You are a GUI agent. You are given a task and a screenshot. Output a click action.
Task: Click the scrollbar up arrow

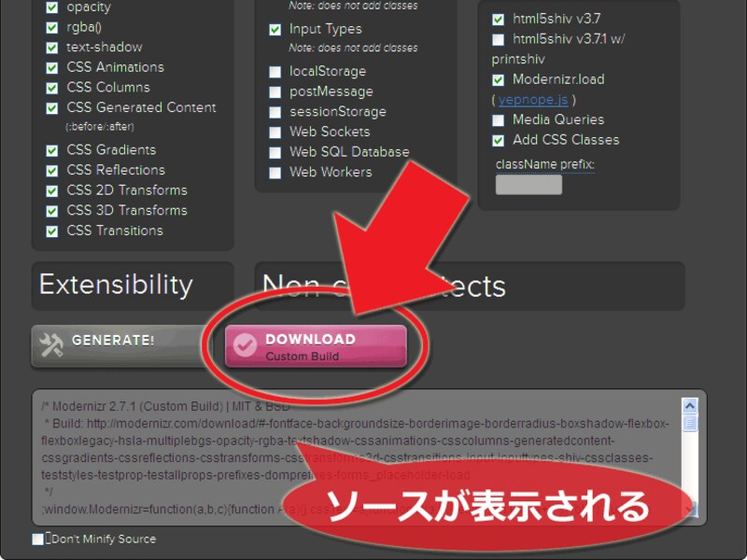tap(689, 403)
